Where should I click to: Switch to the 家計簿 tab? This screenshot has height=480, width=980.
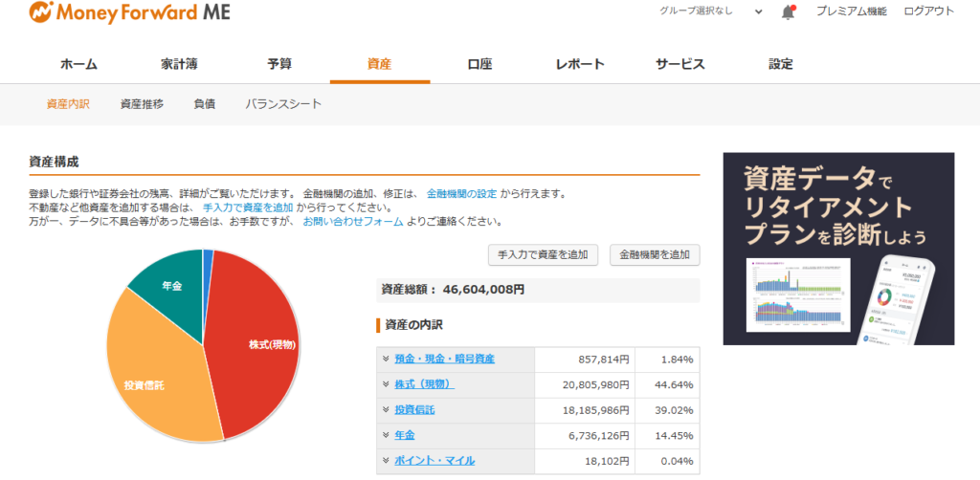180,64
